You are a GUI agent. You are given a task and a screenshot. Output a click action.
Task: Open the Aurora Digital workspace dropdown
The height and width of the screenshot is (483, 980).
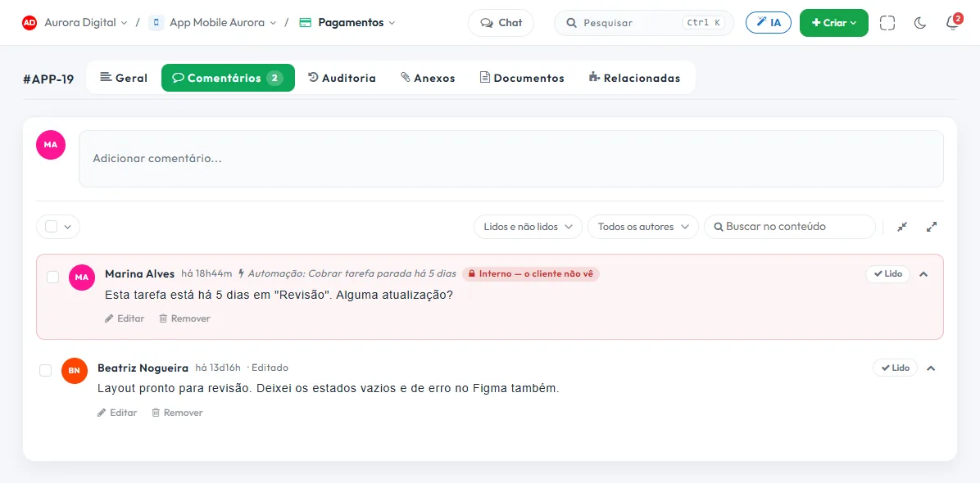85,22
